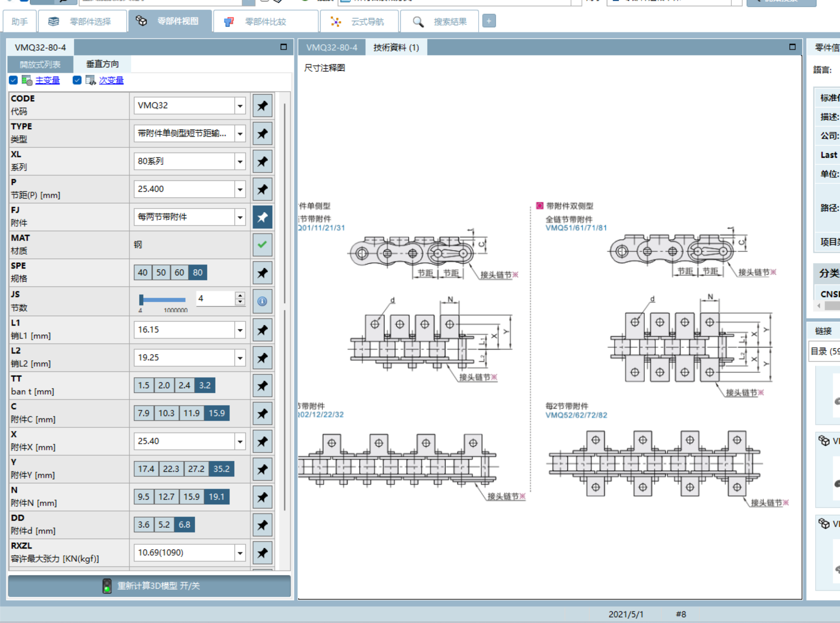Click the green checkmark in MAT row
This screenshot has height=623, width=840.
click(262, 245)
